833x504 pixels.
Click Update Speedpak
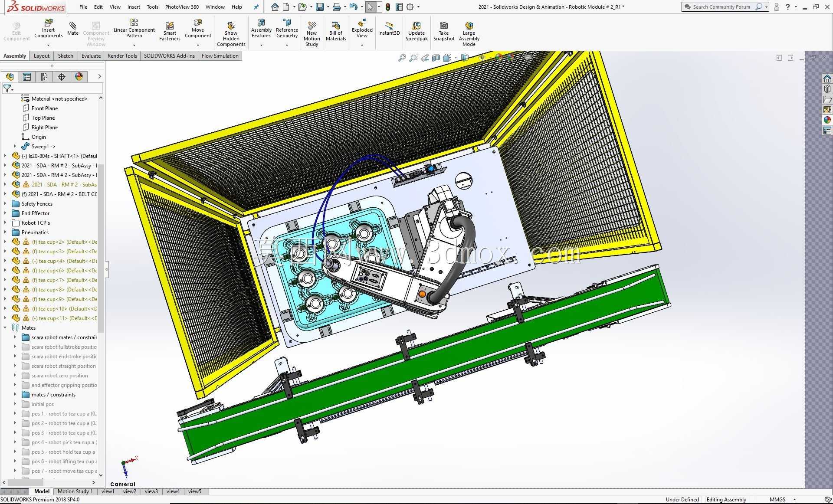coord(416,31)
